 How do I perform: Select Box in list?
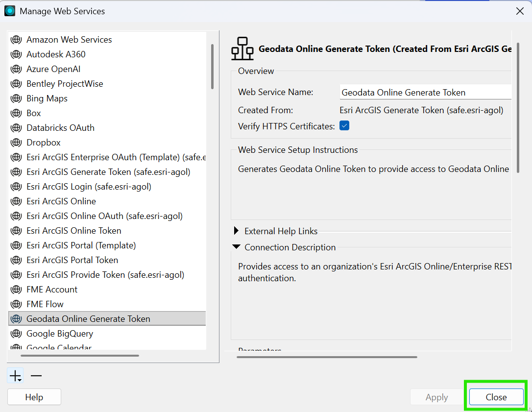pos(107,113)
